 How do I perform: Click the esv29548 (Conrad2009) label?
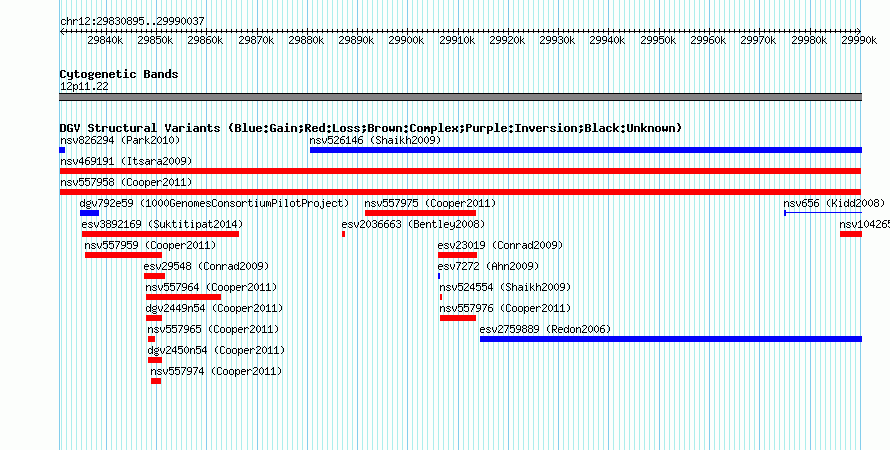[x=207, y=266]
